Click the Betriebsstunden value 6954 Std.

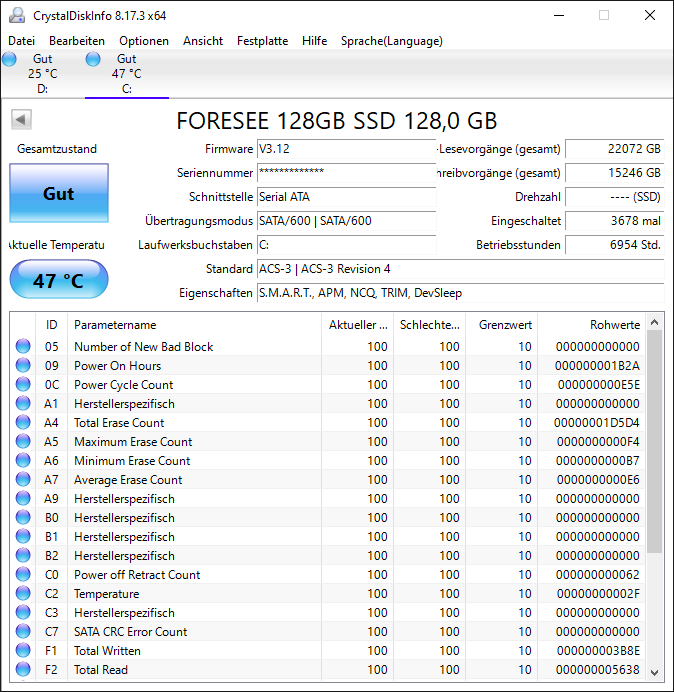point(614,245)
